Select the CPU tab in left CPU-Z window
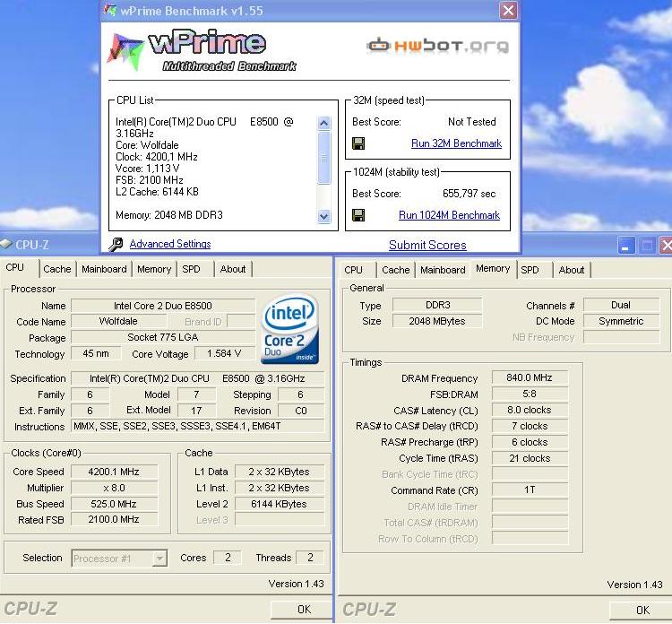The height and width of the screenshot is (624, 672). (x=20, y=268)
